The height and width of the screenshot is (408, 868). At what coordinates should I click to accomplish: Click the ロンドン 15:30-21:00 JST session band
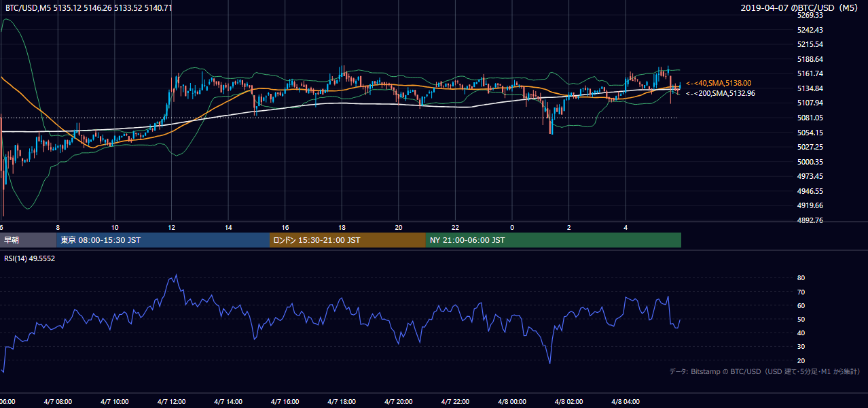pos(348,240)
